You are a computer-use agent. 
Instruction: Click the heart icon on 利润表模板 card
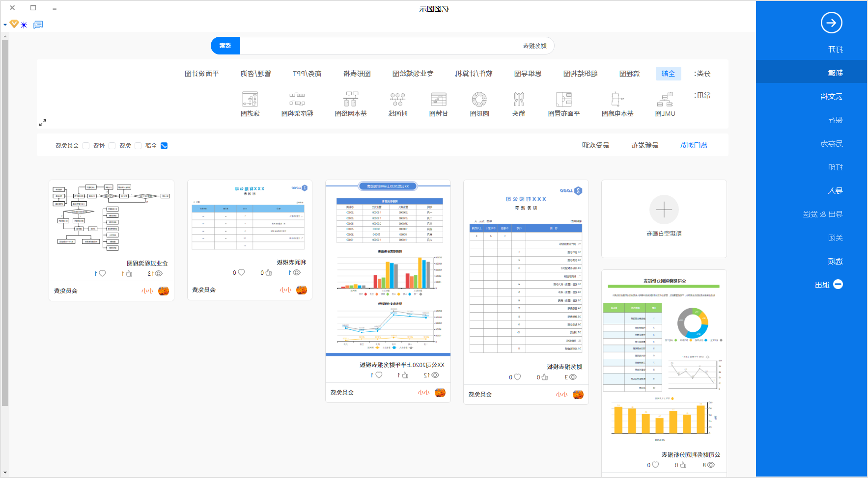point(241,272)
